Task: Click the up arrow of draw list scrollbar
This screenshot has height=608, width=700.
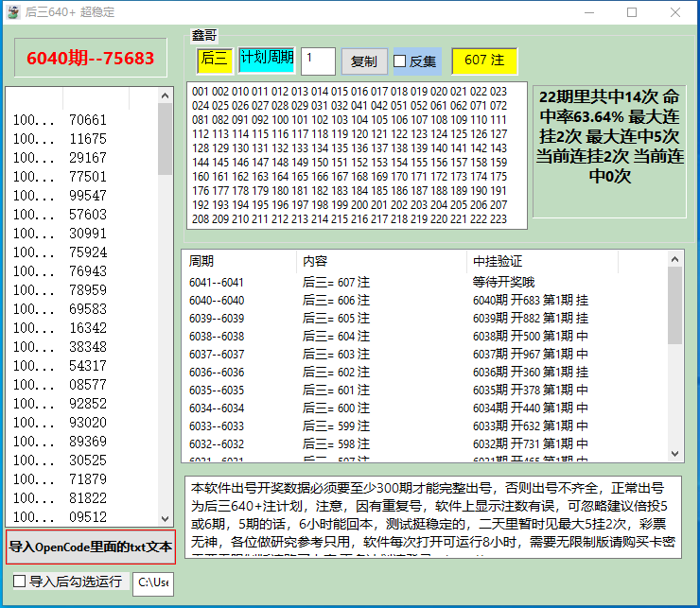Action: pos(166,96)
